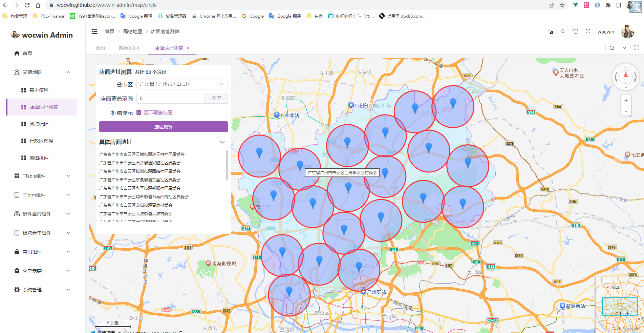
Task: Go to browser home page icon
Action: coord(38,5)
